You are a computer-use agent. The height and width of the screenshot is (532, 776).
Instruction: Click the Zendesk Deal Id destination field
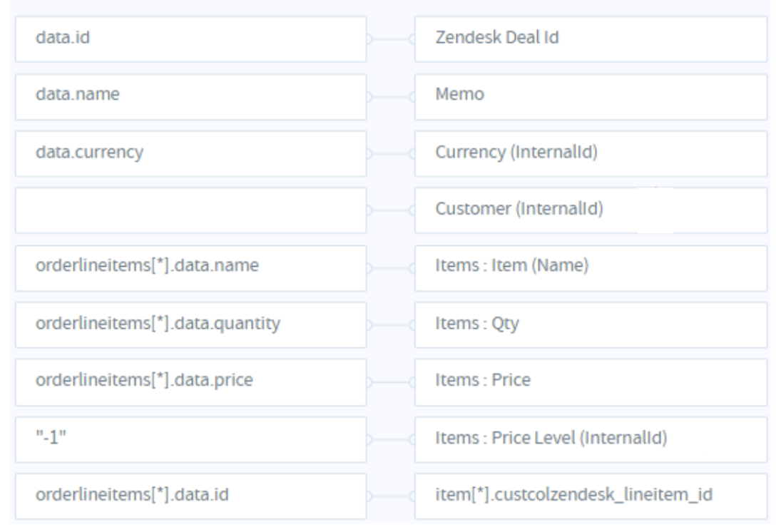(x=591, y=39)
